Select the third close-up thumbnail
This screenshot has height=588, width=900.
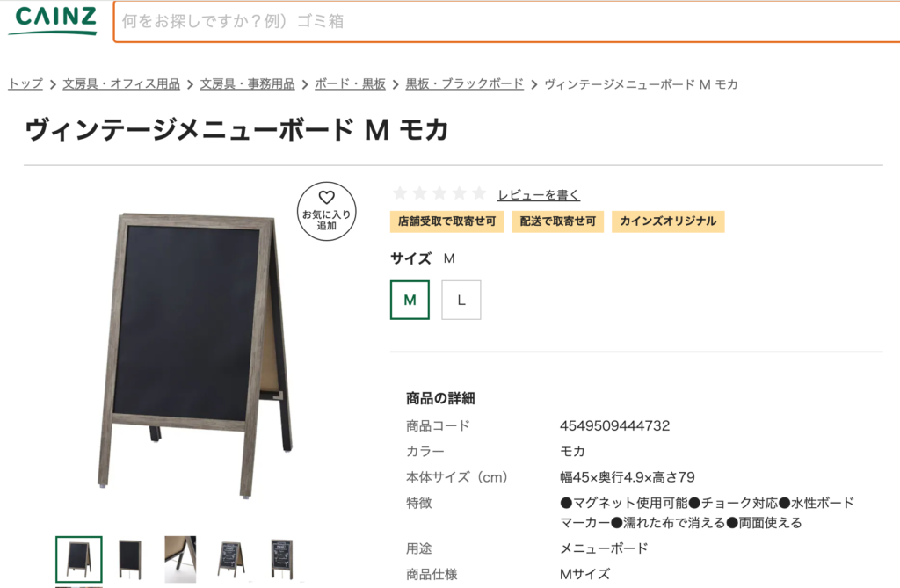point(180,559)
